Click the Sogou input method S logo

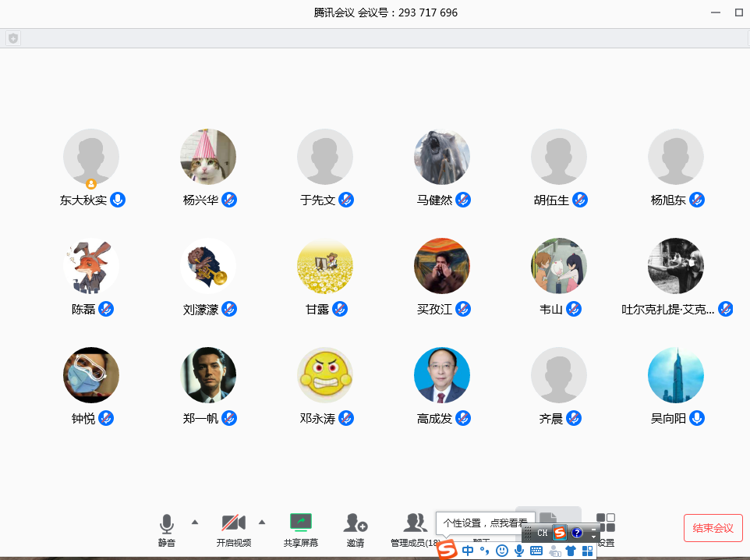coord(447,551)
